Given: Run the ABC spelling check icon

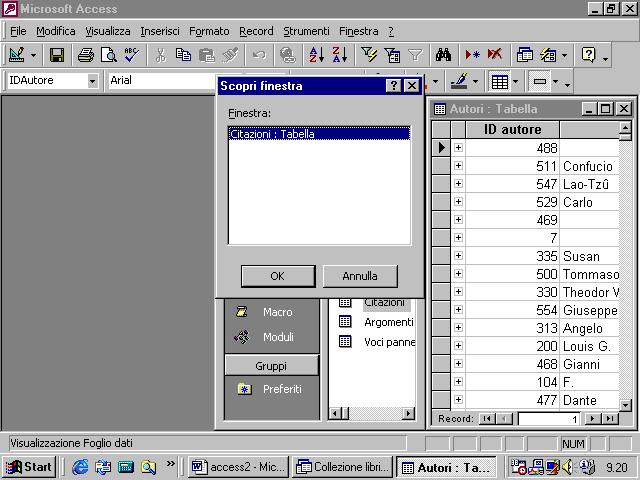Looking at the screenshot, I should click(132, 55).
